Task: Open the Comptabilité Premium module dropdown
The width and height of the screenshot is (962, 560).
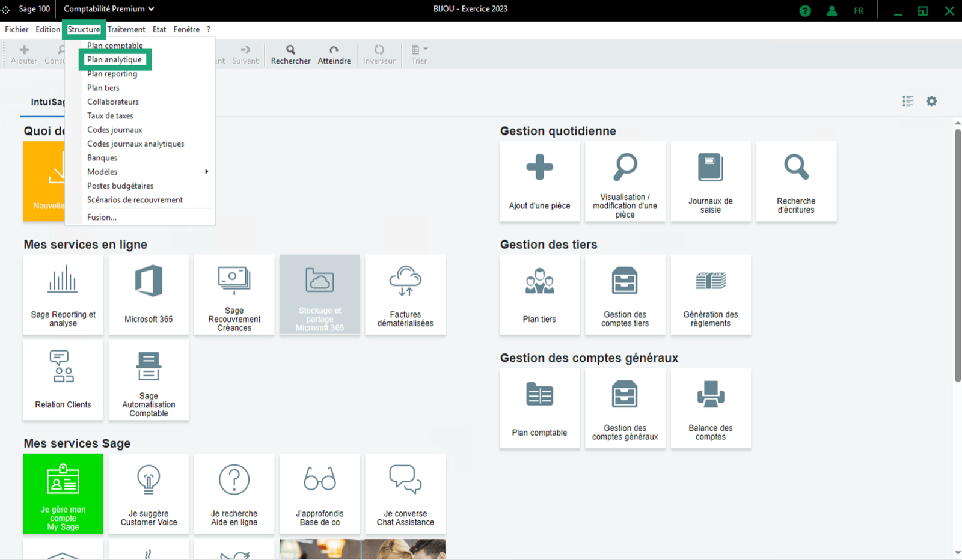Action: point(109,9)
